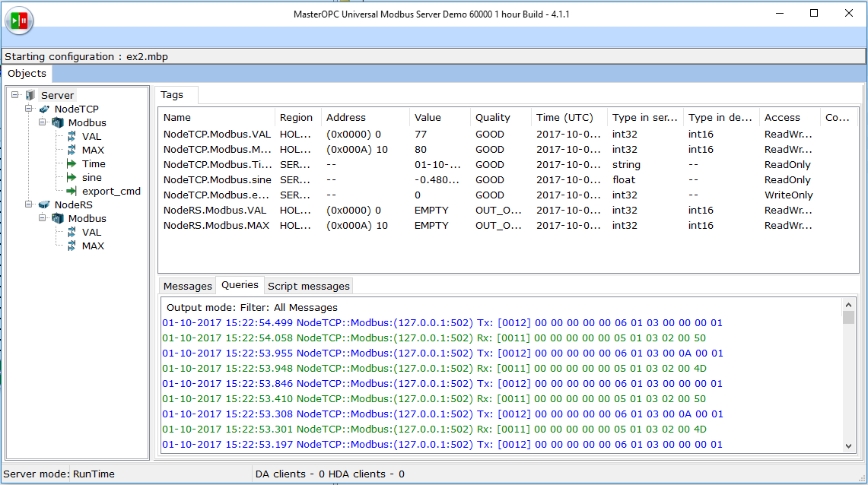Image resolution: width=868 pixels, height=485 pixels.
Task: Click the Access column header
Action: 790,117
